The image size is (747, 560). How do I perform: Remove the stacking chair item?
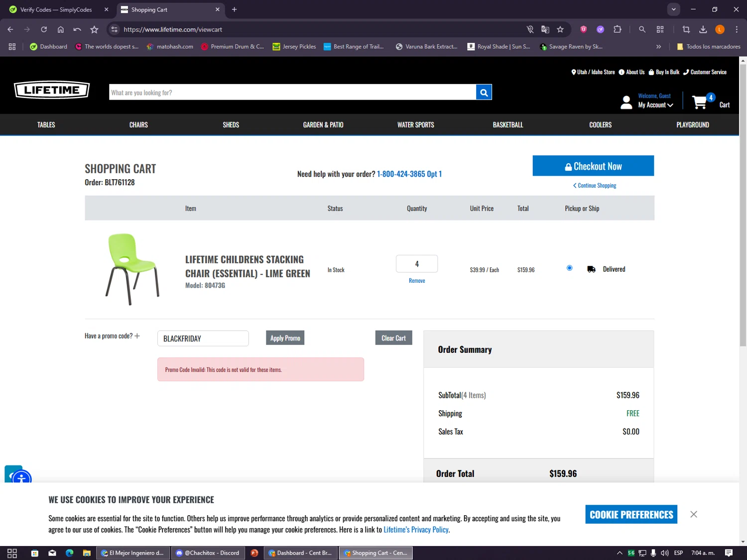coord(417,281)
